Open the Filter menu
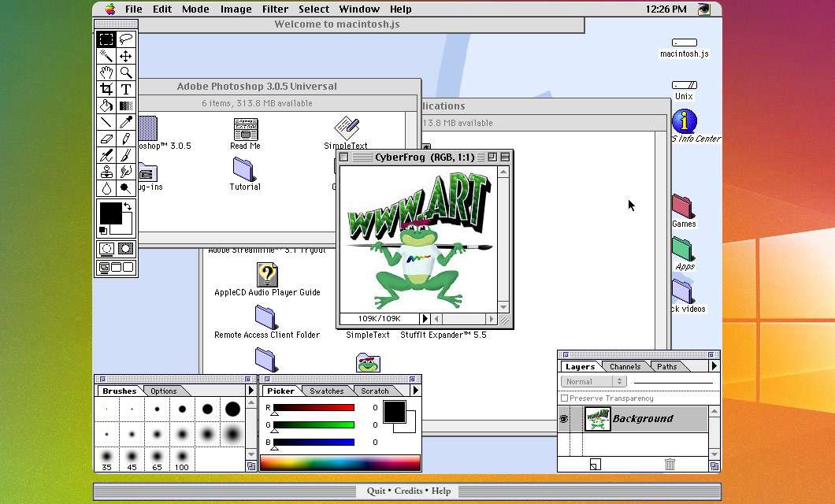The width and height of the screenshot is (835, 504). coord(275,9)
